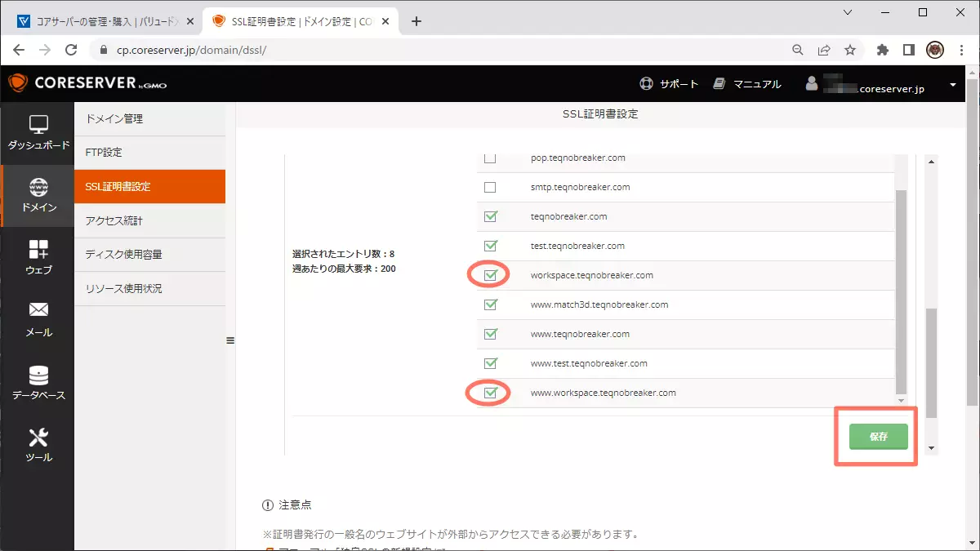Click the panel's bottom scroll-down arrow
Screen dimensions: 980x551
[931, 448]
